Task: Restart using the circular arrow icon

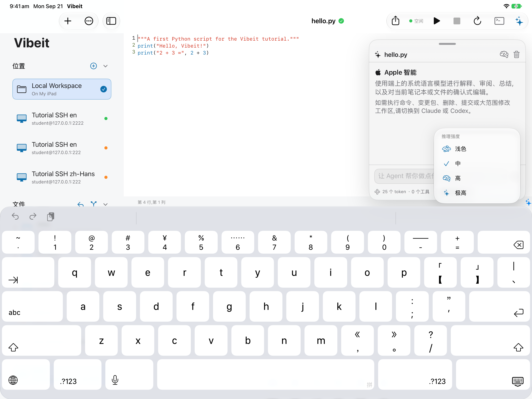Action: (477, 21)
